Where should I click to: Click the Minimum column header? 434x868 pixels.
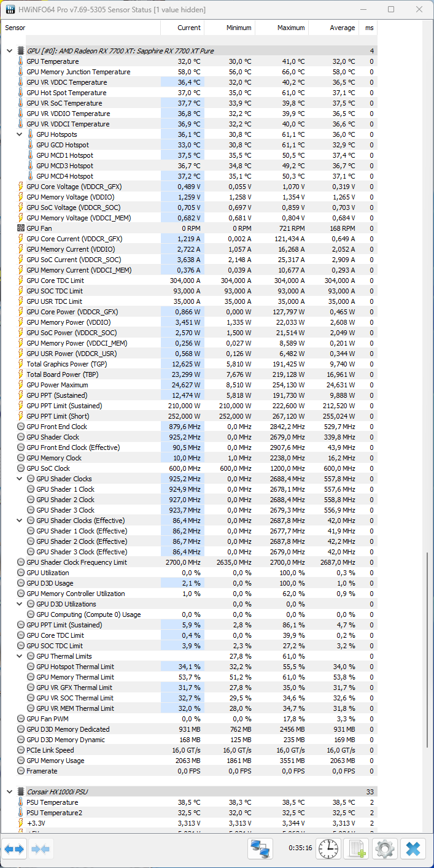(x=230, y=28)
